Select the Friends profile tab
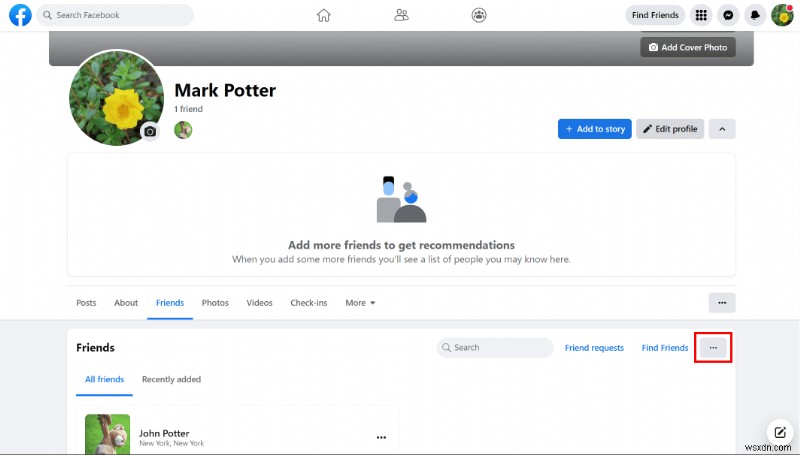Image resolution: width=800 pixels, height=455 pixels. click(170, 303)
